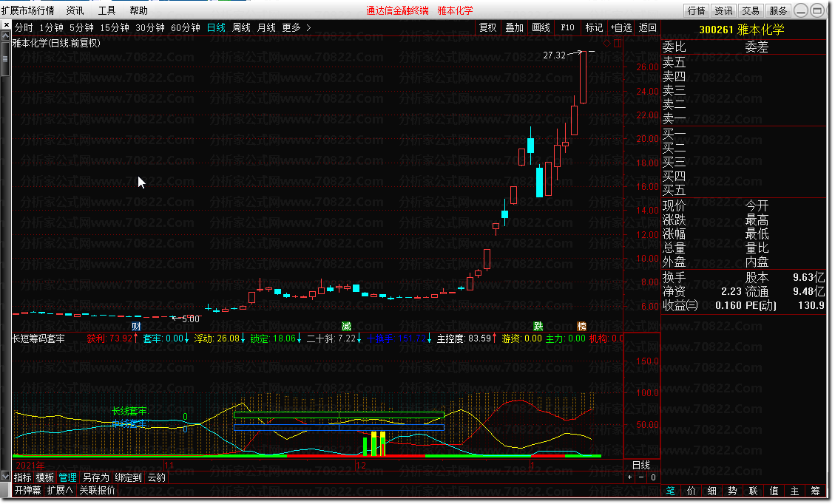Click the 关联报价 button
The height and width of the screenshot is (504, 835).
pyautogui.click(x=98, y=490)
